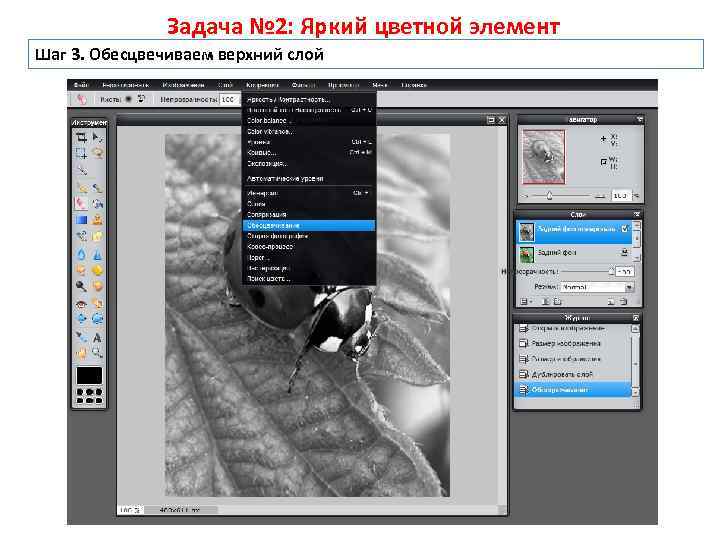Open the Изображение menu
This screenshot has width=720, height=540.
(183, 84)
